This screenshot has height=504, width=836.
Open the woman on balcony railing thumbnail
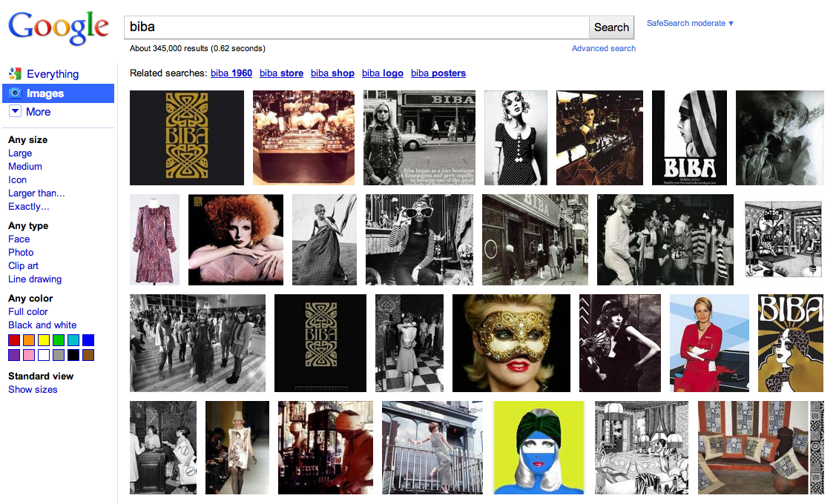[x=432, y=448]
